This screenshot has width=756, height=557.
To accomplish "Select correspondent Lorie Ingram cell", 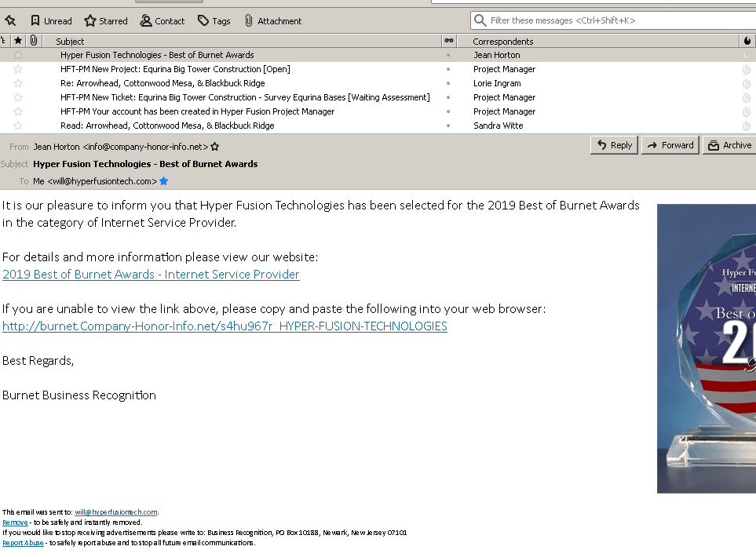I will click(x=497, y=83).
